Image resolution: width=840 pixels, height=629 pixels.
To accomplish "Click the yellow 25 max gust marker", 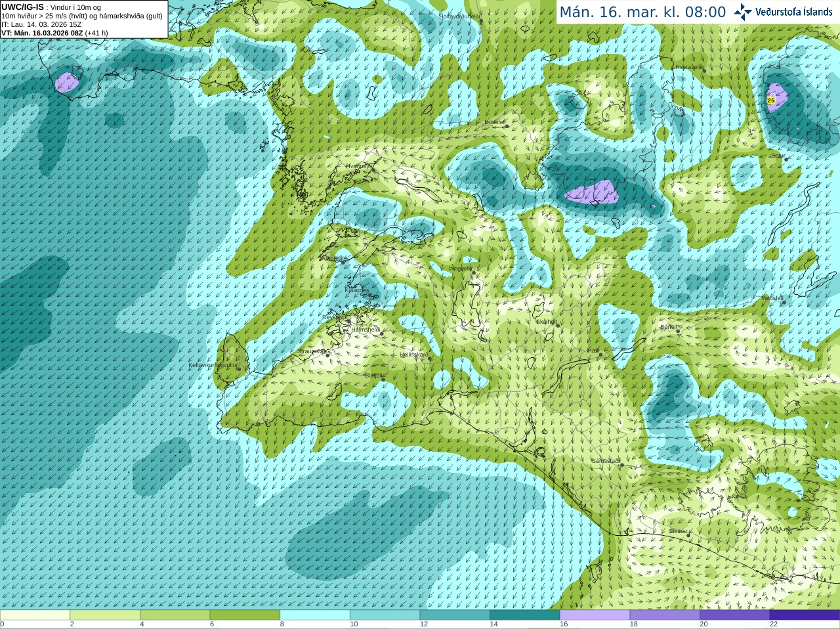I will click(771, 100).
